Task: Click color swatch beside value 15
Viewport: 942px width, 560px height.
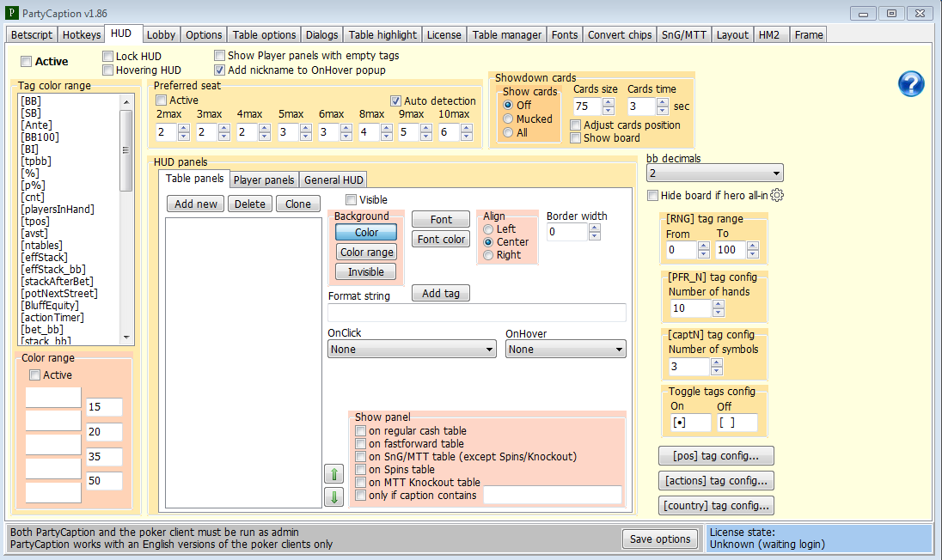Action: coord(53,398)
